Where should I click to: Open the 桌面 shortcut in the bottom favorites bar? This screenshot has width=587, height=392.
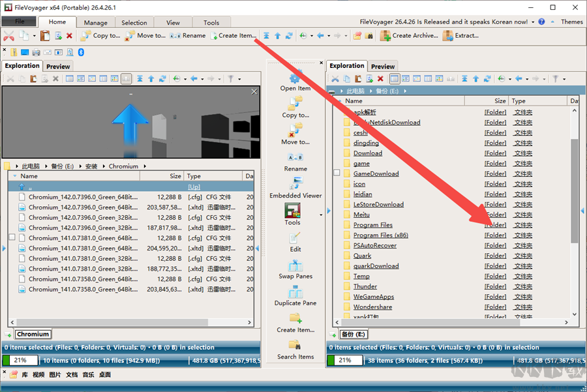tap(105, 374)
